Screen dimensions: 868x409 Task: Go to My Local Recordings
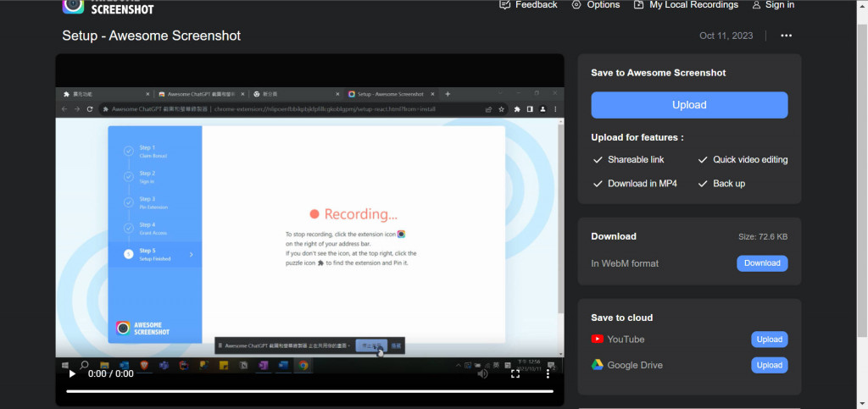click(x=686, y=5)
